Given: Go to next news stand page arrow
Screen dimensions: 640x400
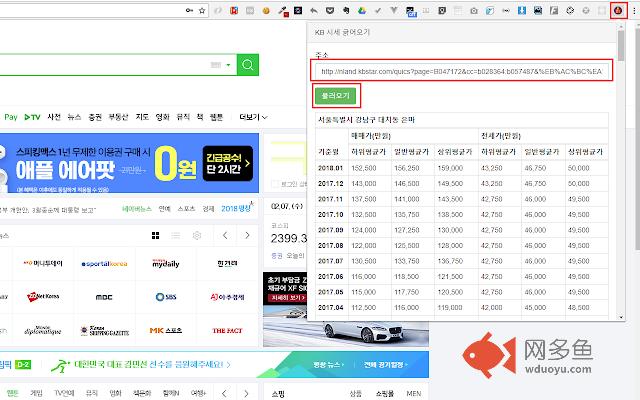Looking at the screenshot, I should point(248,235).
